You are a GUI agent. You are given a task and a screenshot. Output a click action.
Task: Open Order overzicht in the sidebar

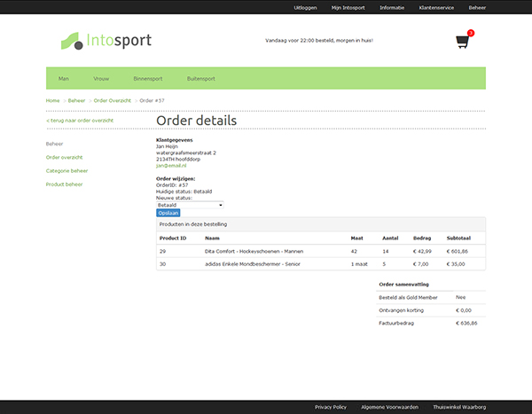[66, 157]
